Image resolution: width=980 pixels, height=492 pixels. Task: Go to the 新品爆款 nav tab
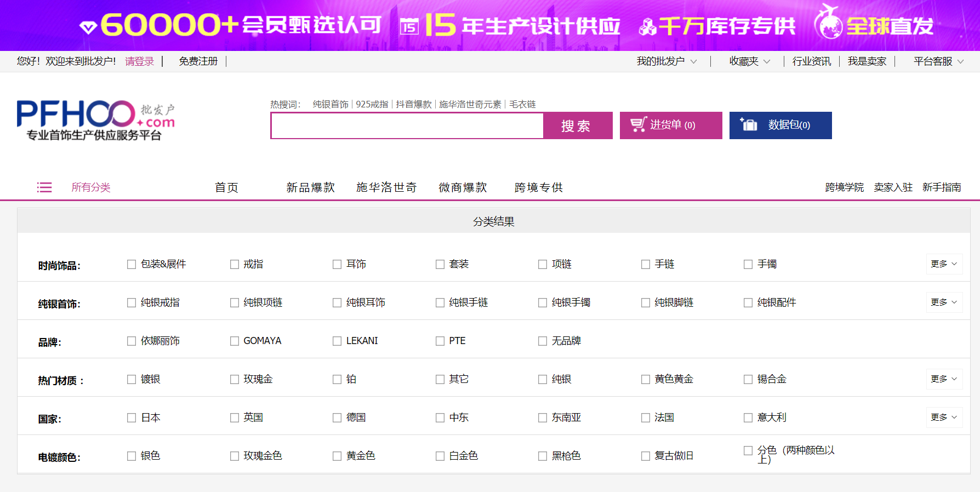pos(310,187)
